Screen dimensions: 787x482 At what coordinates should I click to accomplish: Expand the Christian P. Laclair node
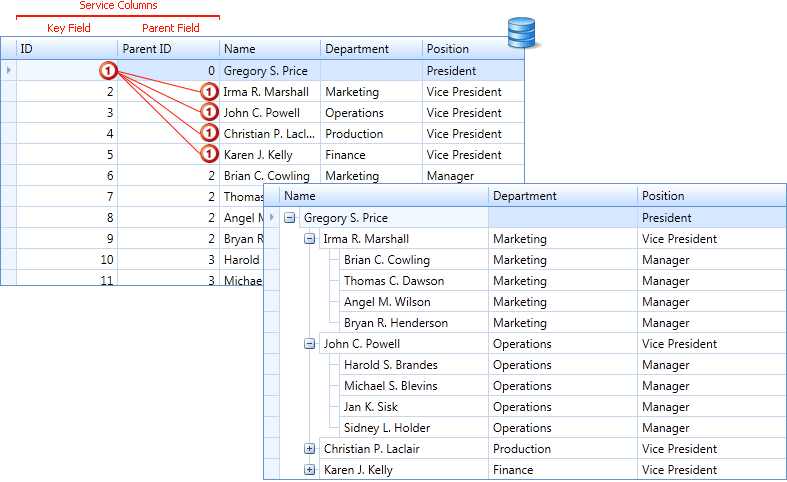coord(310,449)
